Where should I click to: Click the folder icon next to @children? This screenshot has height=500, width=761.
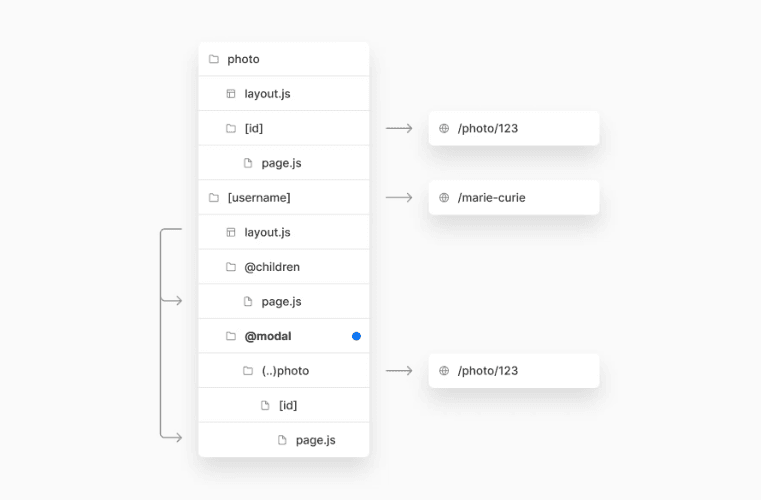pos(231,267)
